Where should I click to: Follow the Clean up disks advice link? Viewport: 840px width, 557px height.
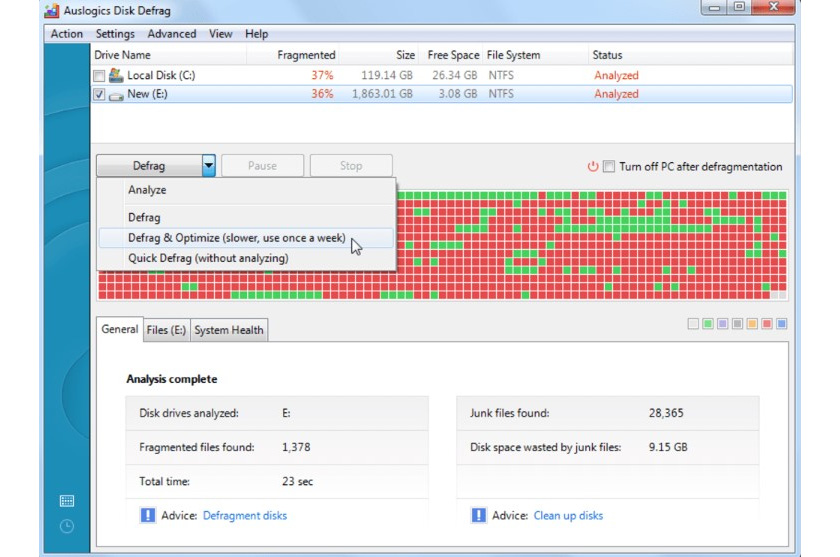point(568,515)
